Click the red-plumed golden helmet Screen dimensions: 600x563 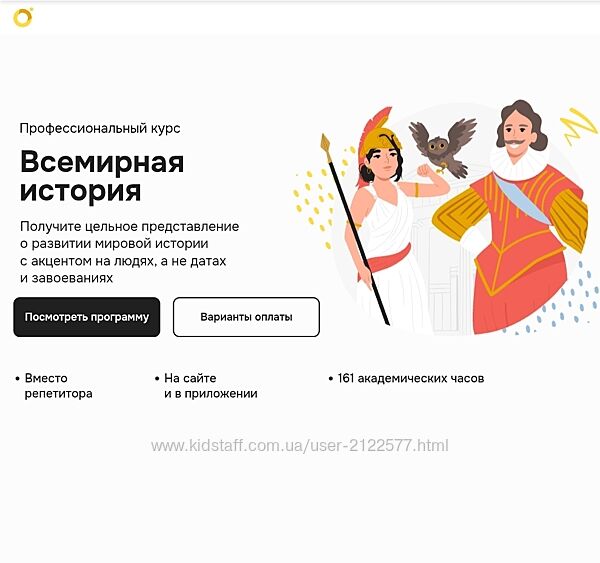click(x=377, y=136)
